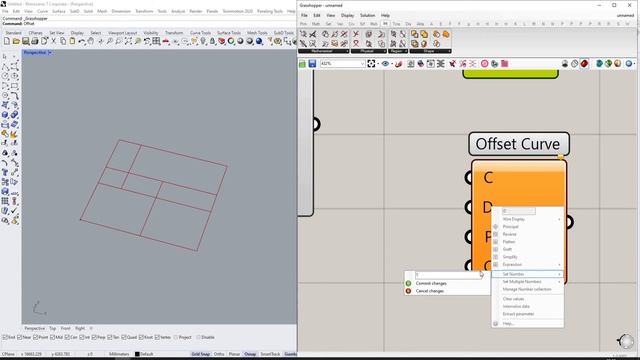
Task: Expand the Shape panel dropdown bar
Action: 430,51
